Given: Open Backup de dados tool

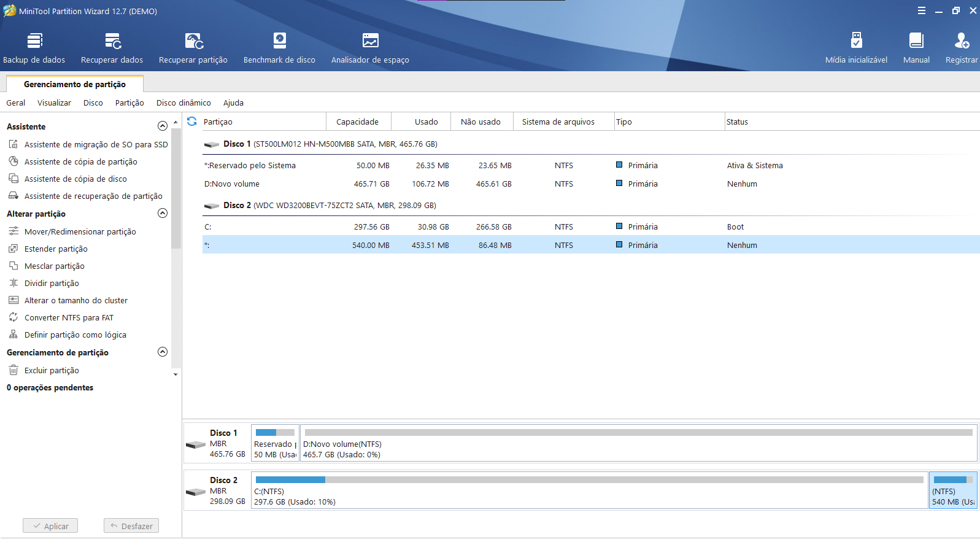Looking at the screenshot, I should coord(34,48).
